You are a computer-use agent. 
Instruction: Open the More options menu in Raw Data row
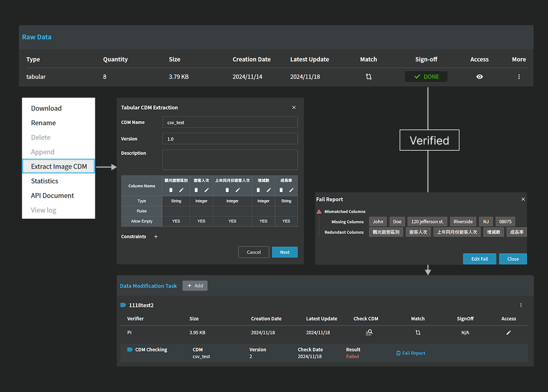click(x=519, y=77)
